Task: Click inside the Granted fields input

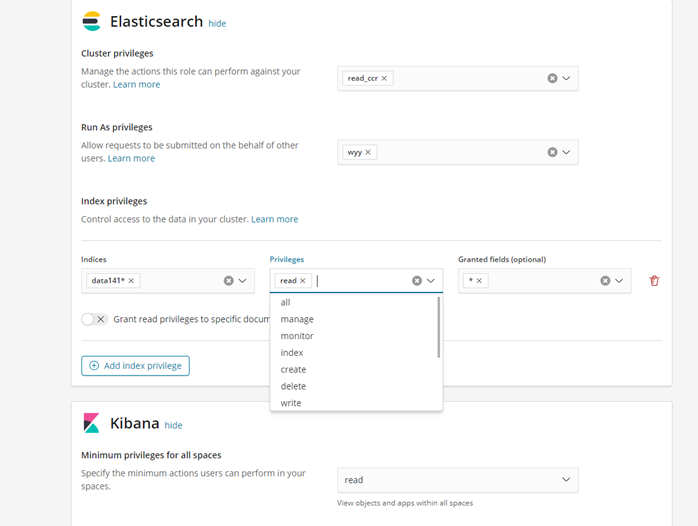Action: (543, 280)
